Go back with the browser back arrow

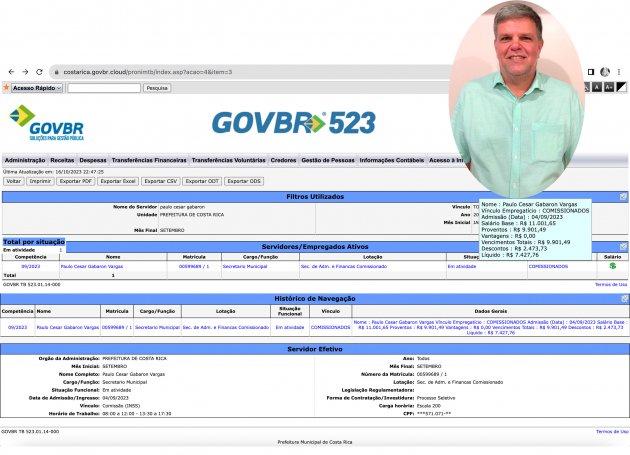pos(11,72)
